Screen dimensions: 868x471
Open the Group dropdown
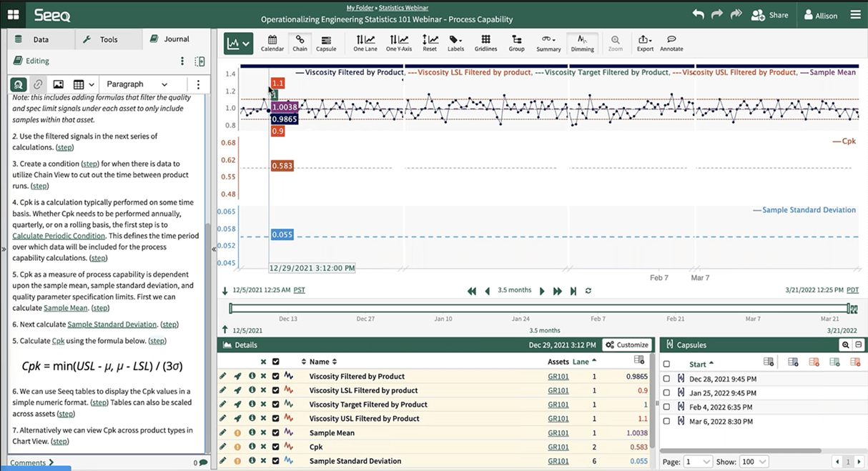pyautogui.click(x=516, y=44)
